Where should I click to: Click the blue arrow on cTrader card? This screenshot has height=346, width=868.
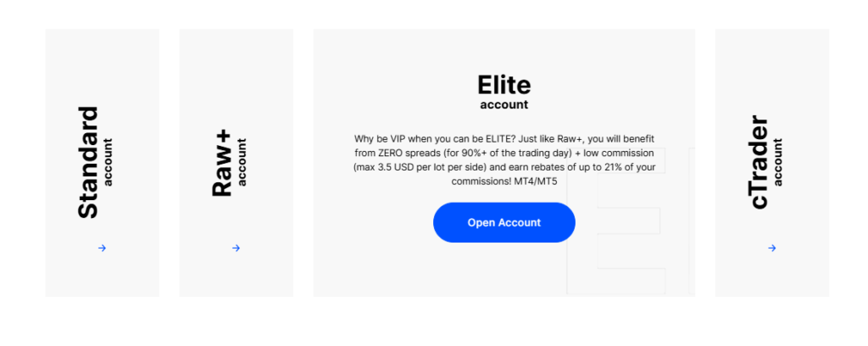point(771,248)
